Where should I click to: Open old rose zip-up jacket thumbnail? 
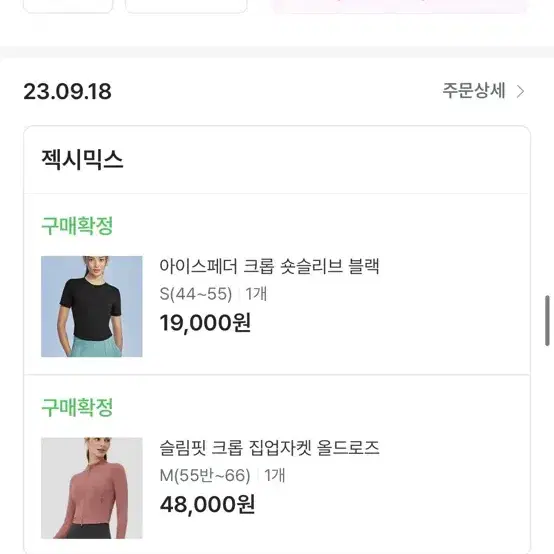tap(92, 488)
